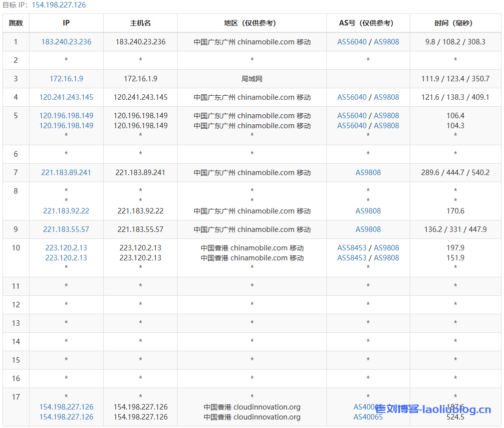Open first AS58453 link in hop 10
Screen dimensions: 504x428
[x=352, y=248]
